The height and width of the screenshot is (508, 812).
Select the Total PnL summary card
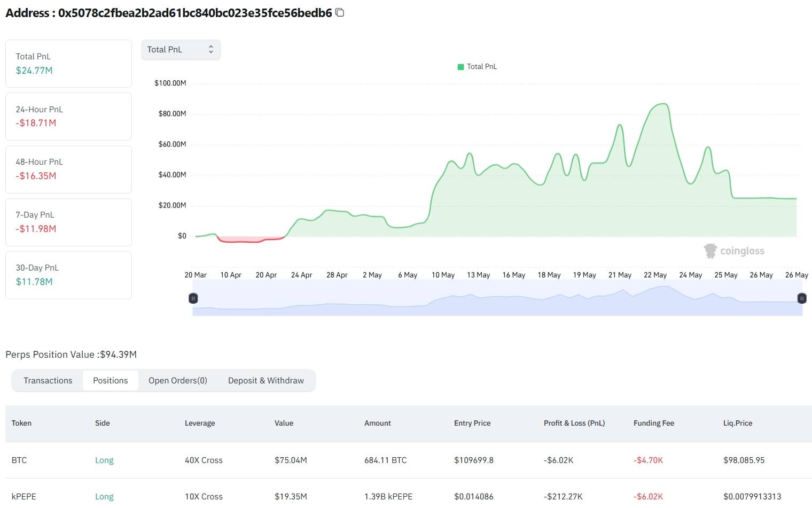click(68, 64)
